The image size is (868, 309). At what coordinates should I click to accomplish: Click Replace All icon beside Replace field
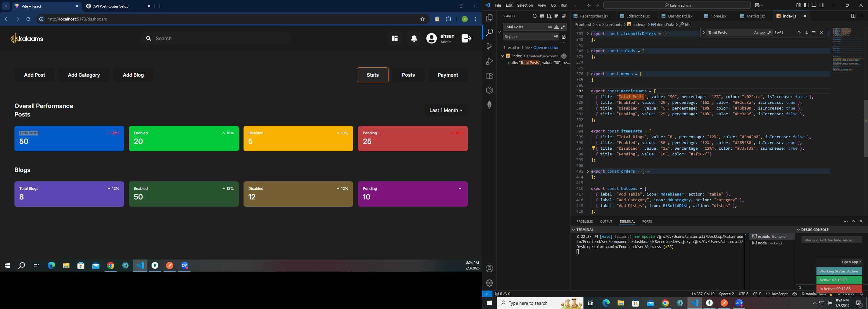pyautogui.click(x=564, y=37)
